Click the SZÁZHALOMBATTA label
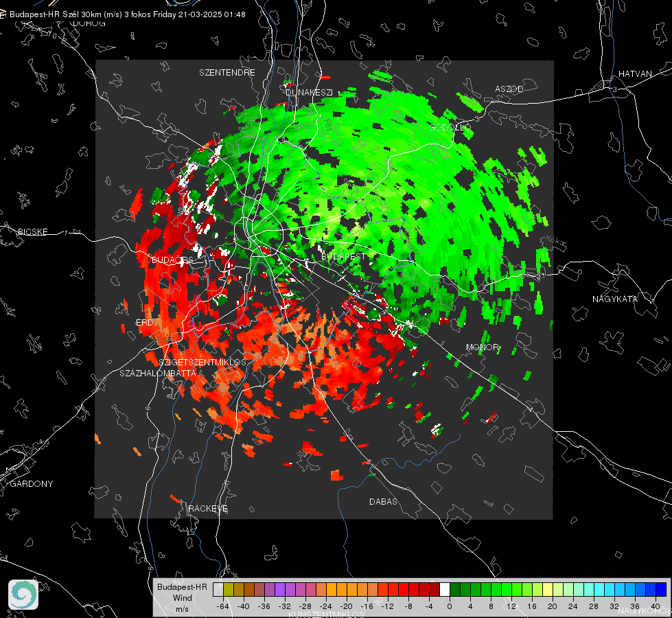The height and width of the screenshot is (618, 672). coord(158,373)
